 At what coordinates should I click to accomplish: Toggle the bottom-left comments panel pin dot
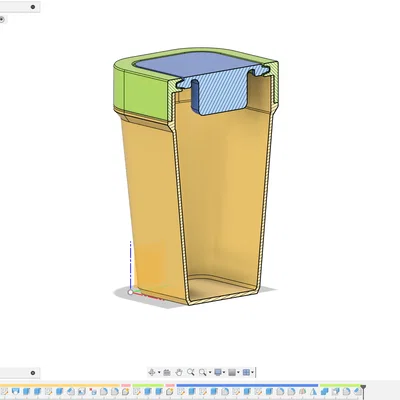point(33,373)
